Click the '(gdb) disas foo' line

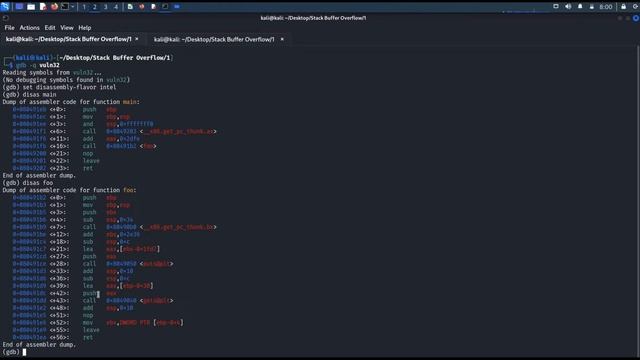(x=28, y=182)
